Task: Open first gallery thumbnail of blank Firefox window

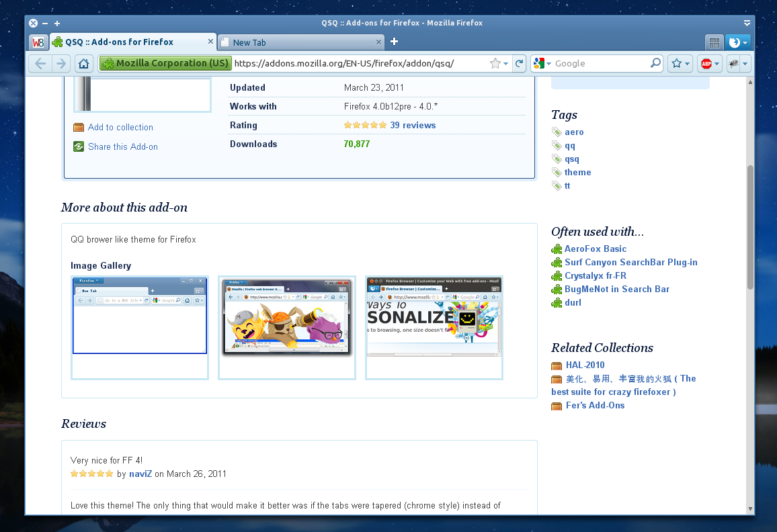Action: (x=140, y=327)
